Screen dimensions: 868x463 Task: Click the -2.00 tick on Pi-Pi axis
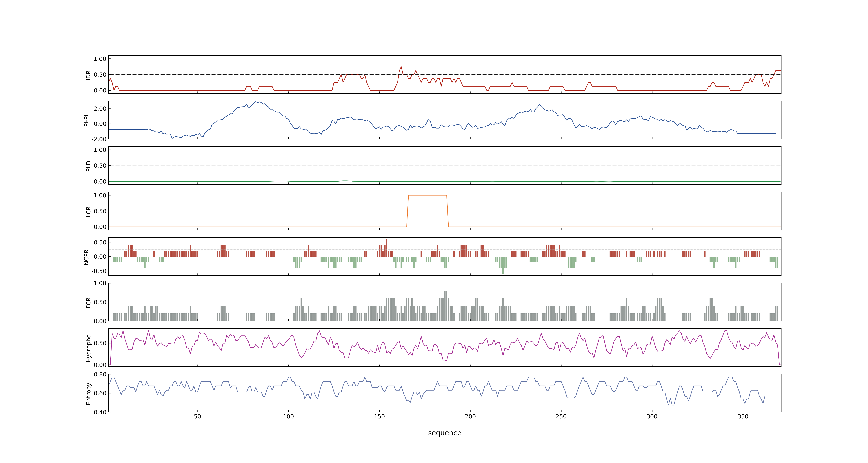point(99,139)
